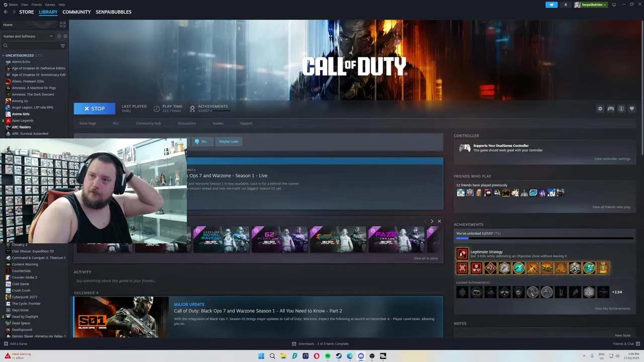
Task: Select Cyberpunk 2077 in library list
Action: (x=25, y=297)
